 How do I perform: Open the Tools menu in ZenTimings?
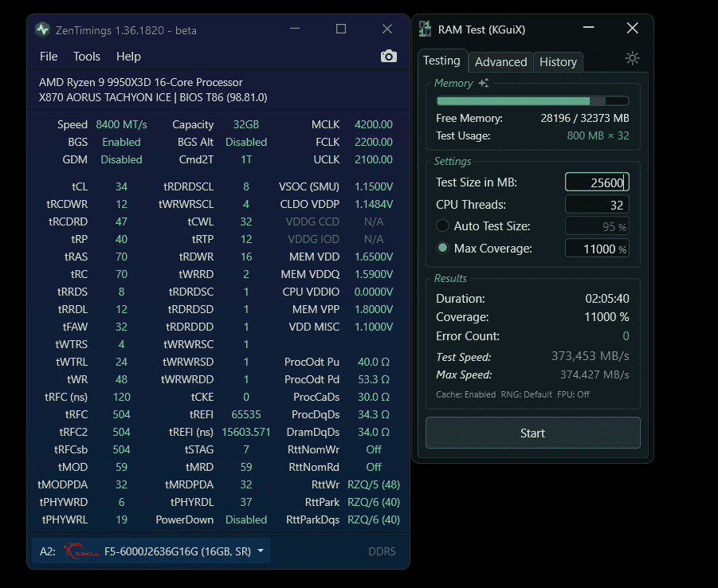87,57
